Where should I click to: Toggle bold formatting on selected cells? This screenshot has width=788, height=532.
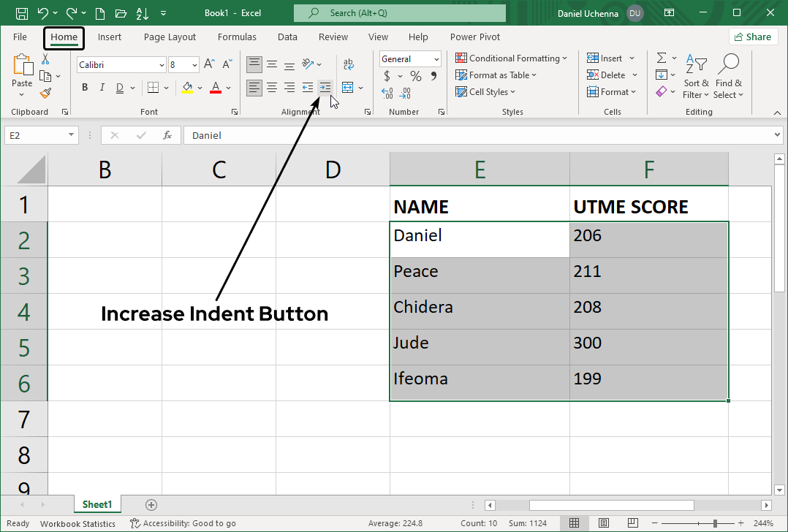click(84, 87)
